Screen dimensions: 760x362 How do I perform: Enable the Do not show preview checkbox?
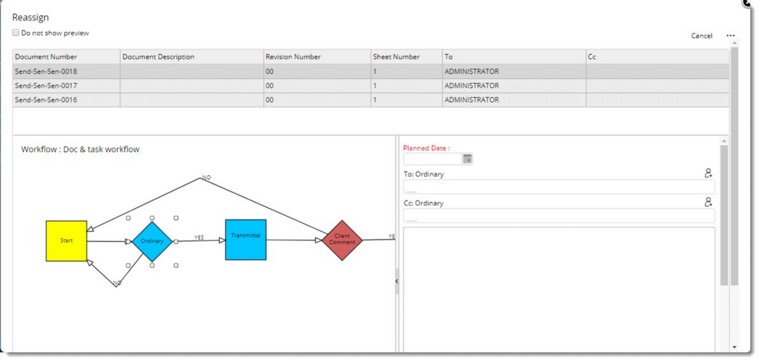coord(16,33)
